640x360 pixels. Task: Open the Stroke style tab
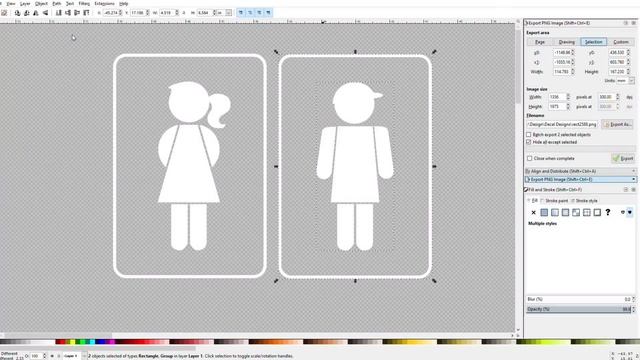pos(584,201)
